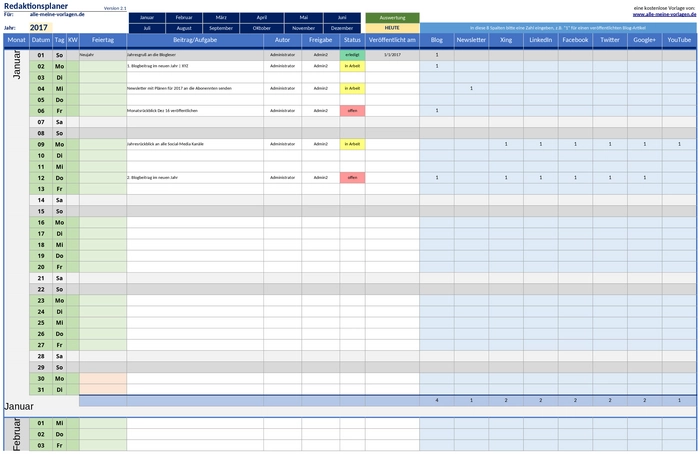This screenshot has width=700, height=454.
Task: Select the date cell 16 Mo
Action: click(41, 222)
